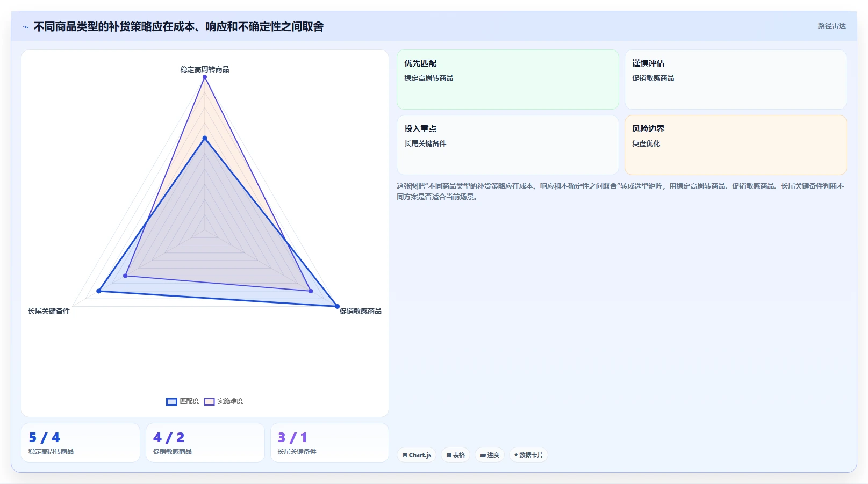Click the 匹配度 legend label
The image size is (868, 484).
coord(189,401)
